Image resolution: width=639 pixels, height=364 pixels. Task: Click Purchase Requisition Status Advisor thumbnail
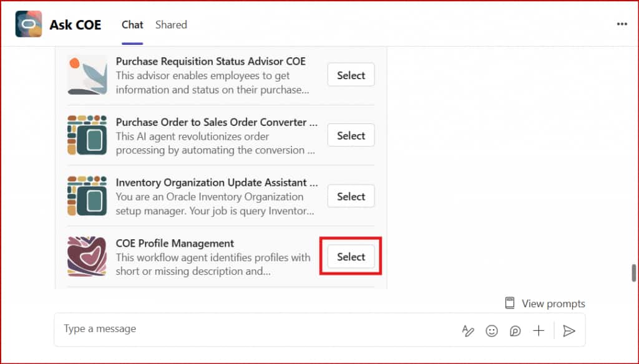tap(87, 75)
